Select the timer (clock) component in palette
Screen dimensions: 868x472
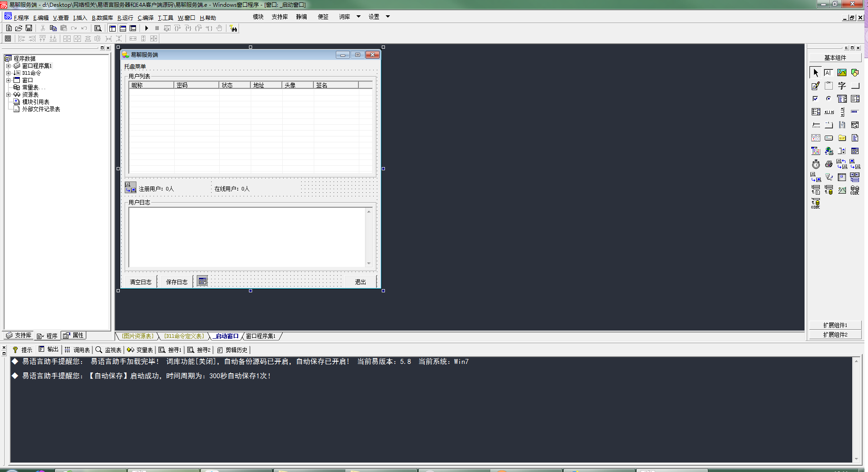[x=816, y=164]
